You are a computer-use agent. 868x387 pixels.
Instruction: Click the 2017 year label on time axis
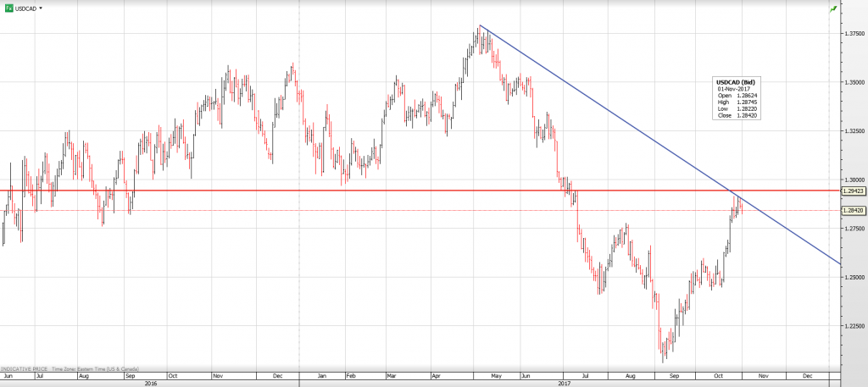coord(565,383)
